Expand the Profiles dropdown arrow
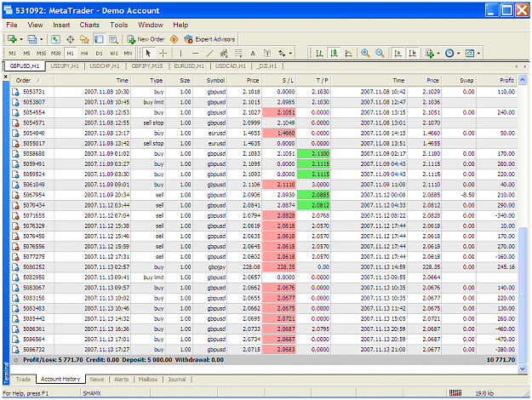 tap(41, 39)
